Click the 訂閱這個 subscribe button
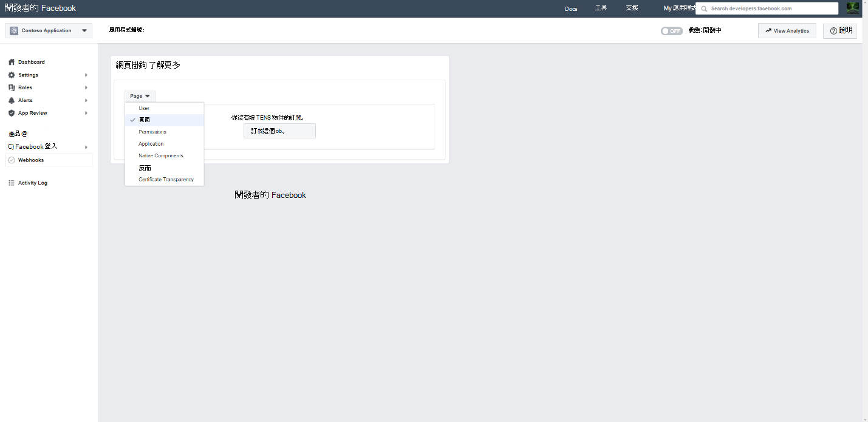868x422 pixels. (x=279, y=131)
